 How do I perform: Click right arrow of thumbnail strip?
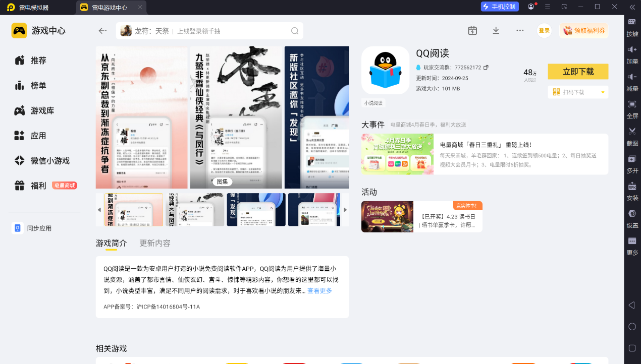345,210
